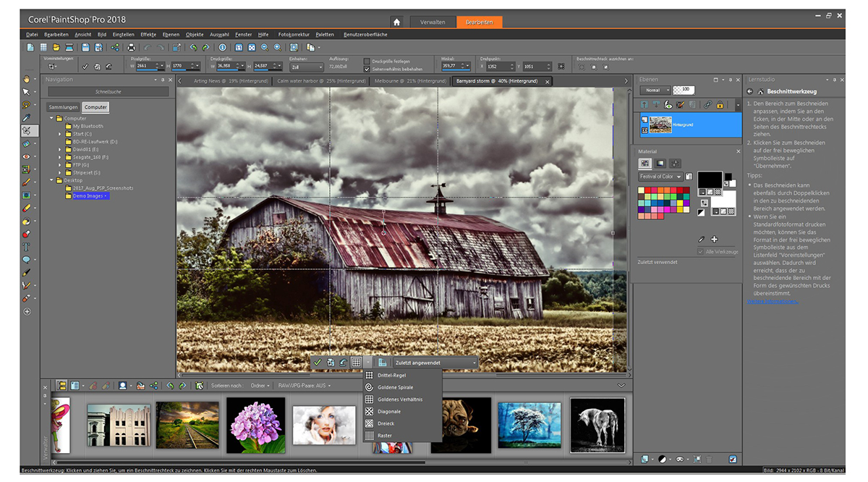The width and height of the screenshot is (868, 482).
Task: Switch to the Verwalten tab
Action: pyautogui.click(x=433, y=22)
